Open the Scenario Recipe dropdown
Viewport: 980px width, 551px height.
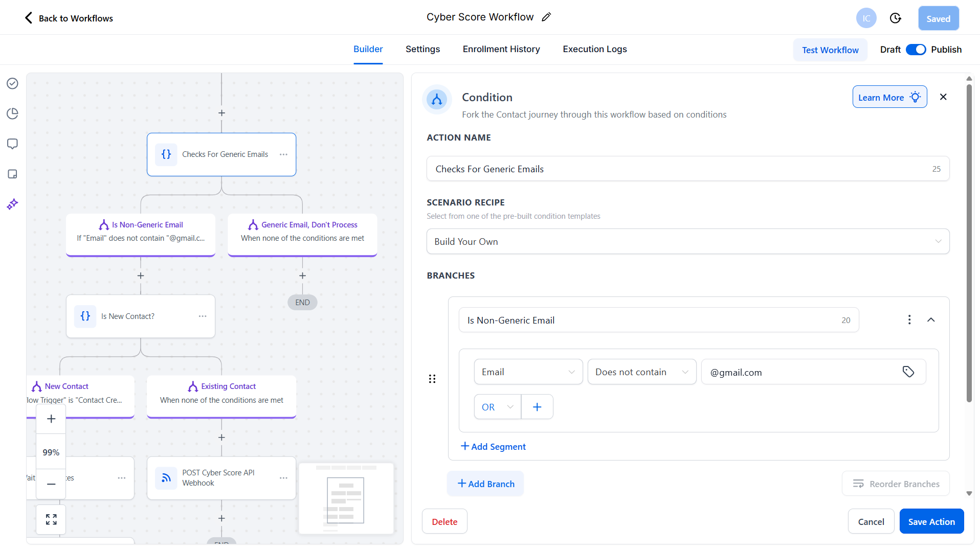click(688, 241)
